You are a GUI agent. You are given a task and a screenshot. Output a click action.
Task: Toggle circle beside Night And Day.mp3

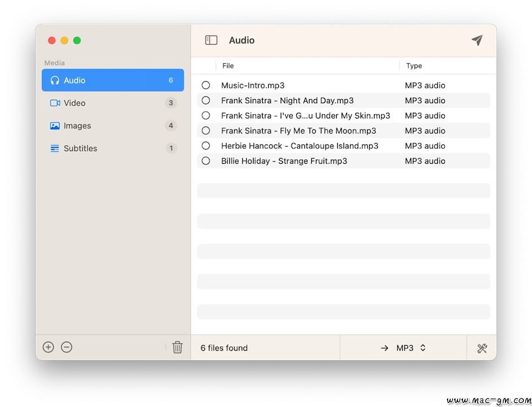205,101
